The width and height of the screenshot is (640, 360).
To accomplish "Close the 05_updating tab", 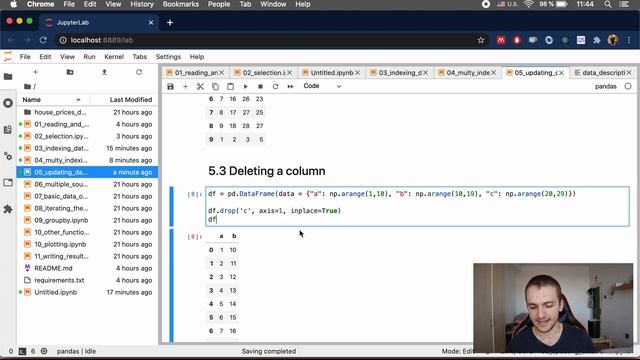I will [562, 73].
